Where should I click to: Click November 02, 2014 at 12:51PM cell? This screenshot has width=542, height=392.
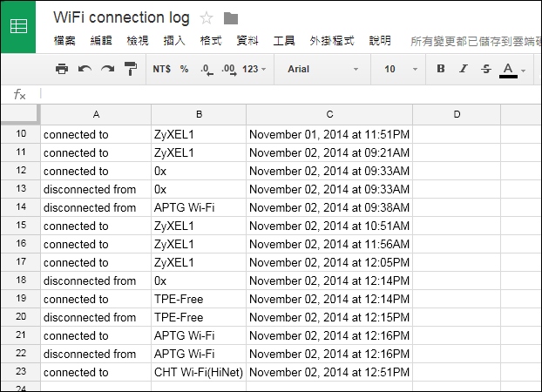pos(329,372)
